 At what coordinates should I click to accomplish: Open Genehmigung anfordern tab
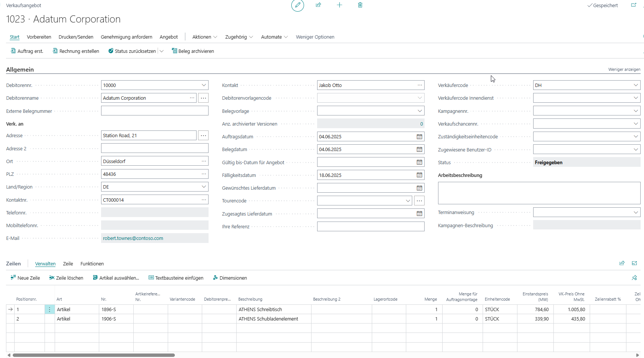pos(127,37)
